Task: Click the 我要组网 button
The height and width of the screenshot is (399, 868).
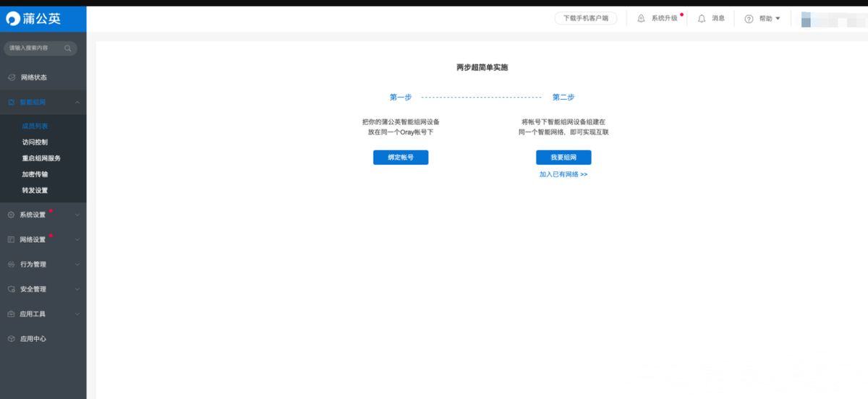Action: 563,158
